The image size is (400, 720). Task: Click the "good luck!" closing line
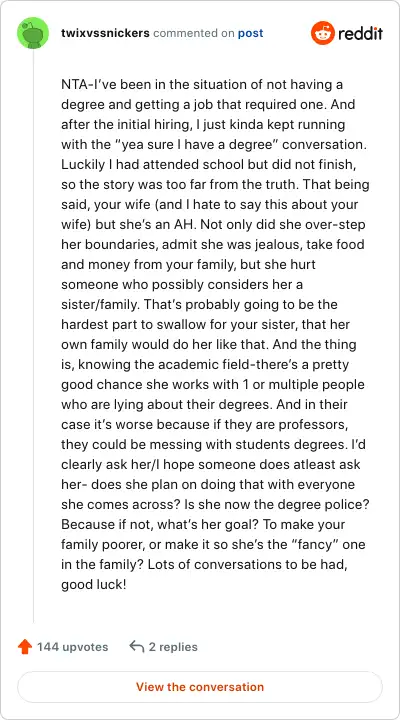93,585
